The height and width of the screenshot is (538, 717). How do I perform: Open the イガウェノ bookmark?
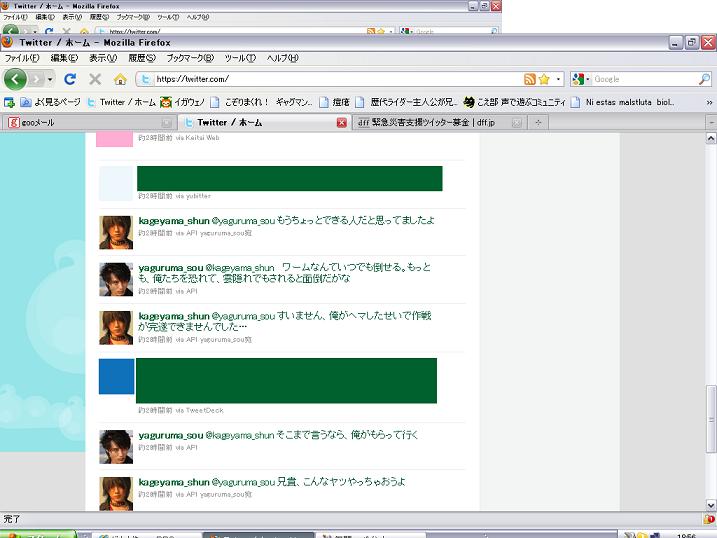182,102
